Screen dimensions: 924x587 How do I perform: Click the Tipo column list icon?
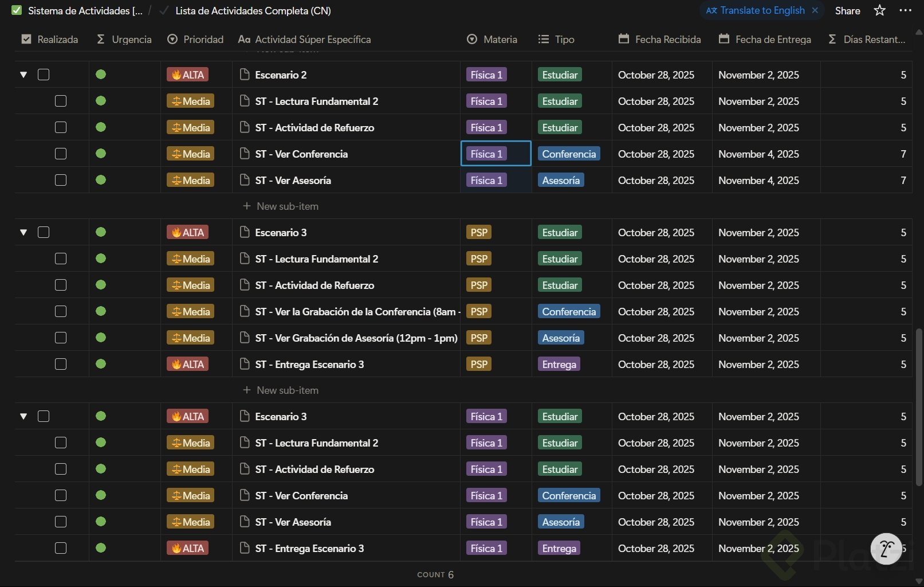click(544, 39)
